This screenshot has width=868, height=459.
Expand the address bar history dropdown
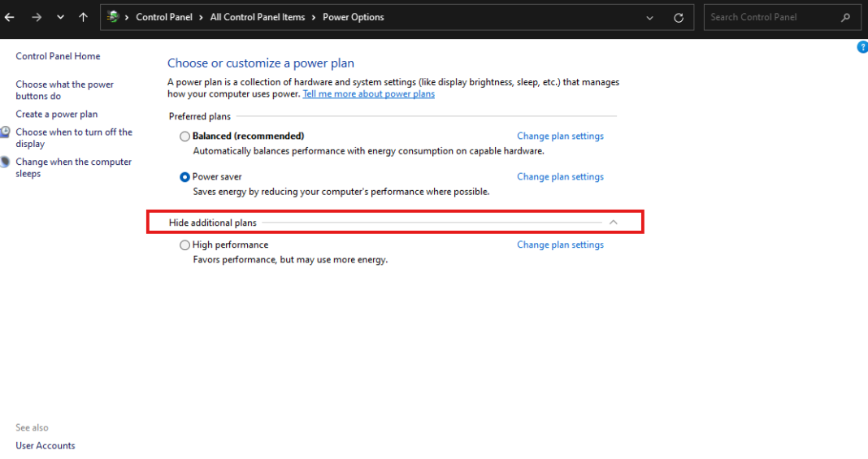[649, 18]
